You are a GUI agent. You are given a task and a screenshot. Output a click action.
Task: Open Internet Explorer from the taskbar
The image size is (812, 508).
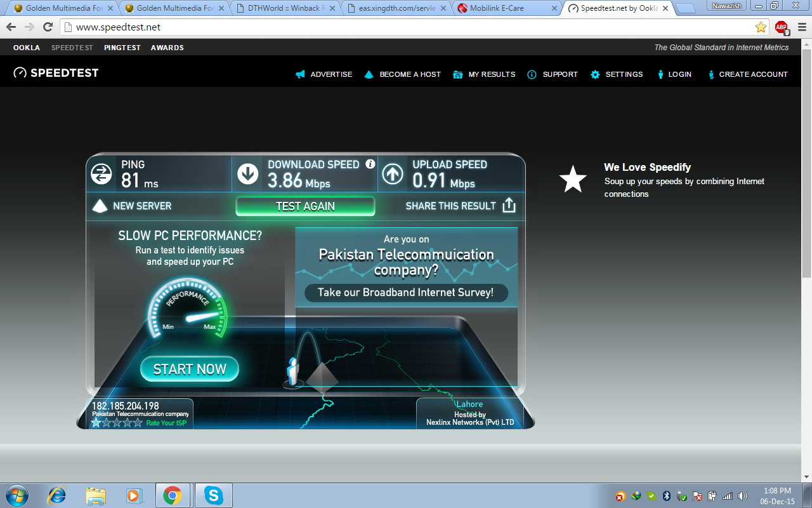58,495
